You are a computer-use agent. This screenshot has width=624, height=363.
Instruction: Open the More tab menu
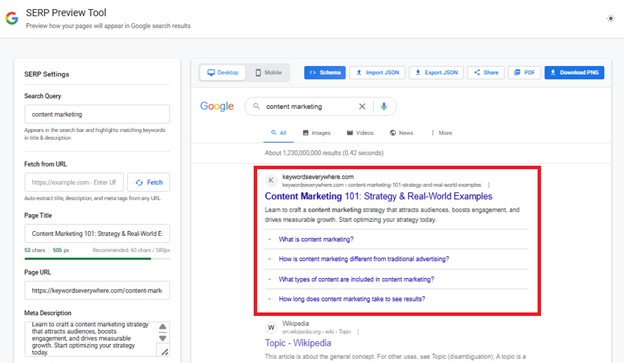click(x=441, y=133)
